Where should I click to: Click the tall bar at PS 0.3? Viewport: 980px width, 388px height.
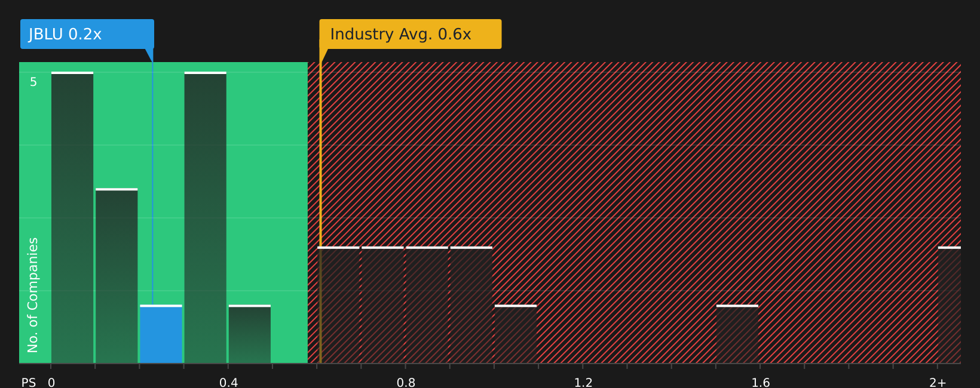[205, 218]
